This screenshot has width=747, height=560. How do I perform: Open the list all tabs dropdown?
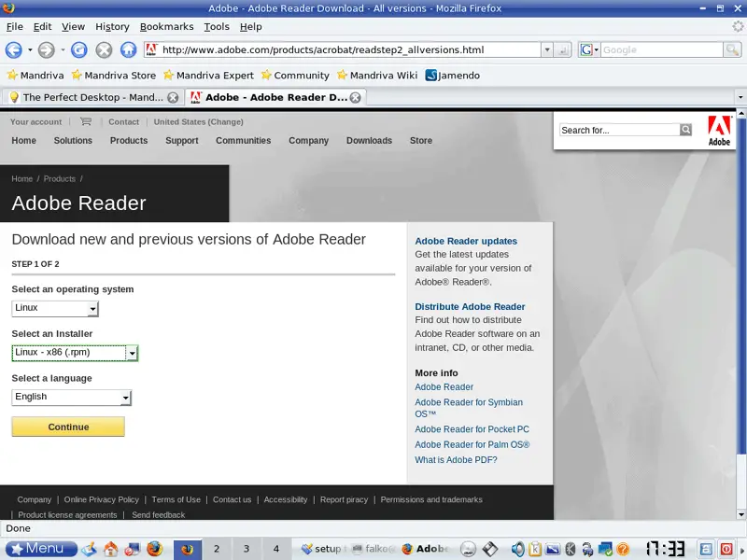[740, 98]
